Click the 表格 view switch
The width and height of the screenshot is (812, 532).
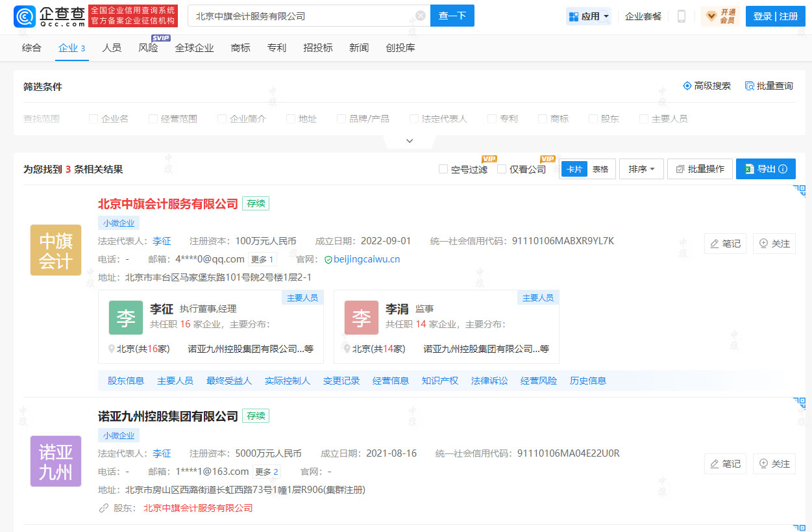tap(600, 168)
